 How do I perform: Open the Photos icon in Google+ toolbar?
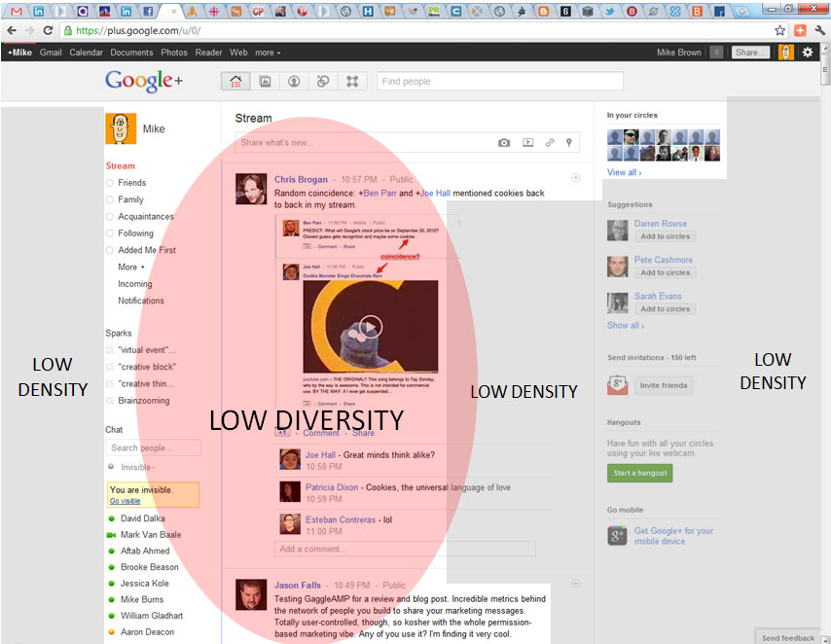[x=265, y=81]
